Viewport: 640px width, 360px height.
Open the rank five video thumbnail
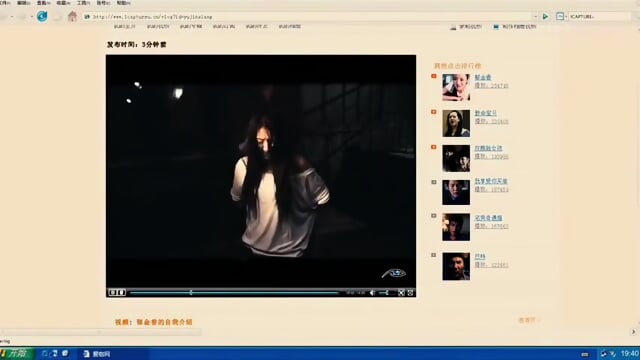(x=456, y=227)
